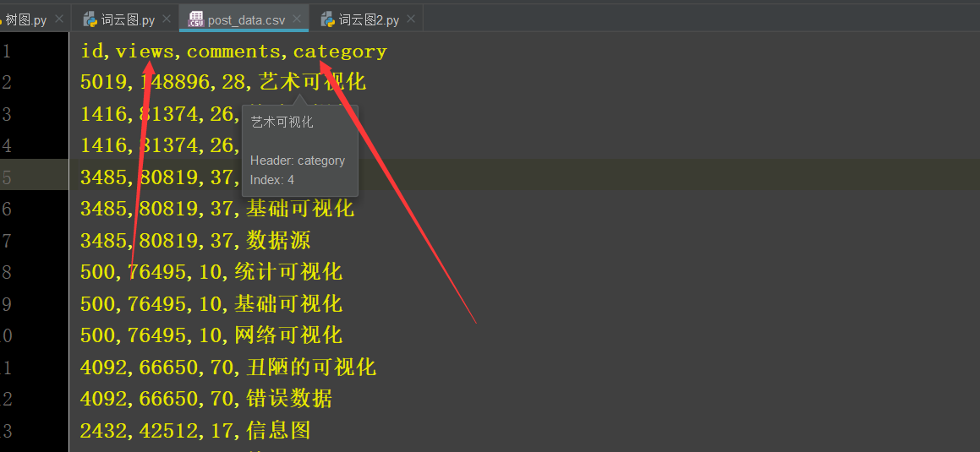The image size is (980, 452).
Task: Click the comments value 28 in row 5019
Action: [233, 83]
